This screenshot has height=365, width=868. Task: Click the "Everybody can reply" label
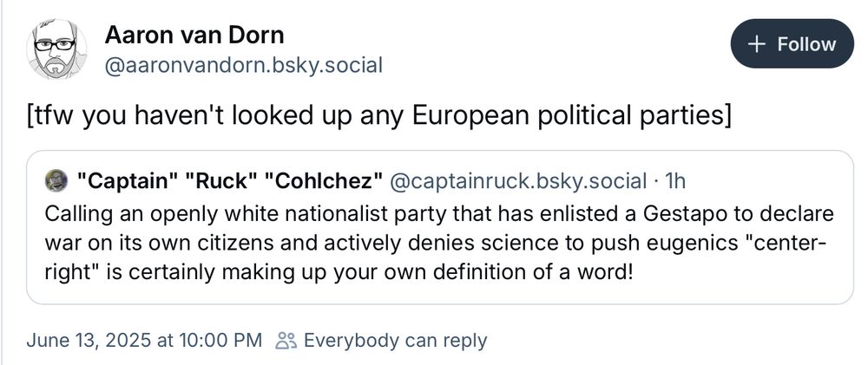click(395, 341)
